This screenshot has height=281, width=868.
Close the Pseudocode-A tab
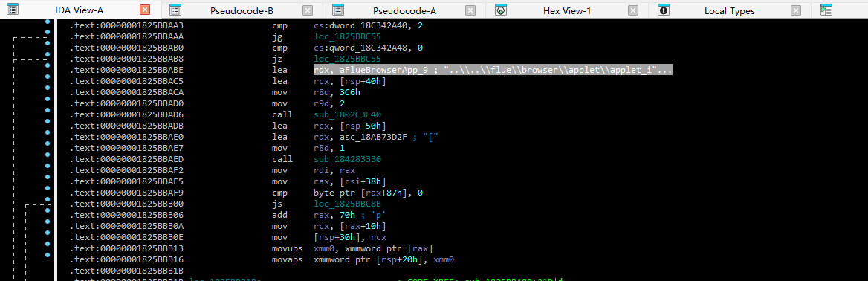(x=470, y=10)
